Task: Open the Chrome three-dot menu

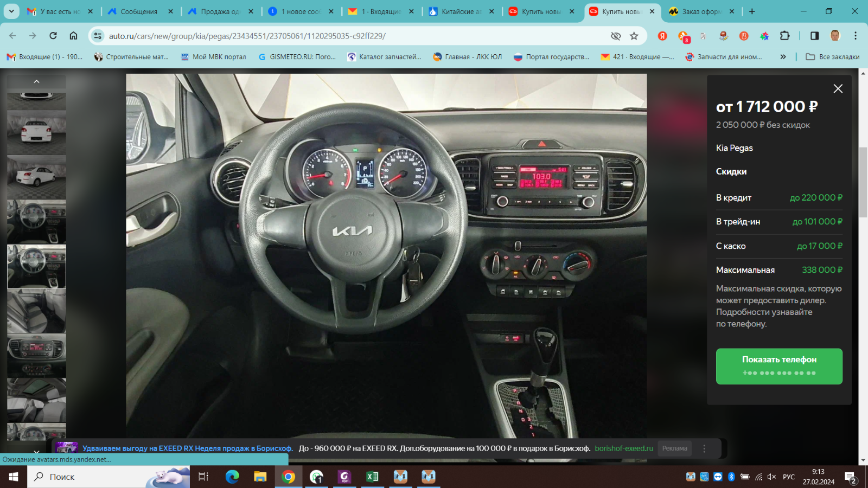Action: click(856, 36)
